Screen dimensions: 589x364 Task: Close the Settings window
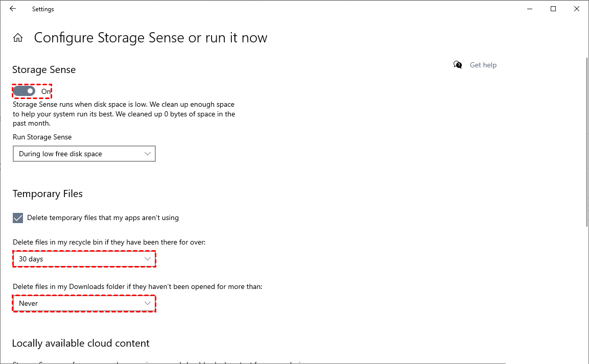[x=577, y=9]
